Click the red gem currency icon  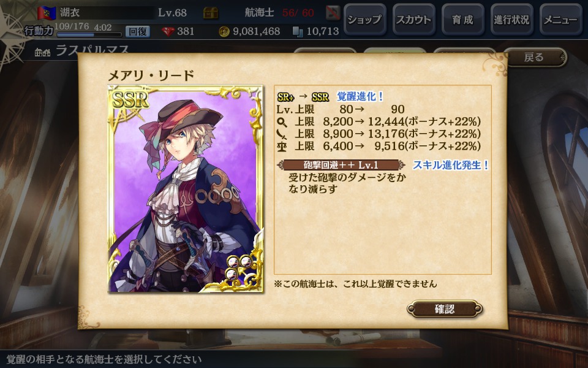[x=168, y=31]
